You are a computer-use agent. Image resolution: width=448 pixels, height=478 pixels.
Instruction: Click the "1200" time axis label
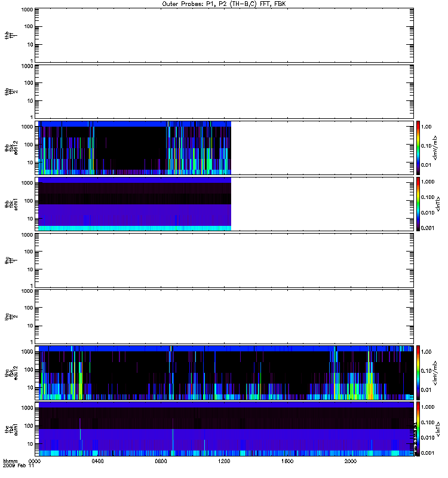[224, 461]
